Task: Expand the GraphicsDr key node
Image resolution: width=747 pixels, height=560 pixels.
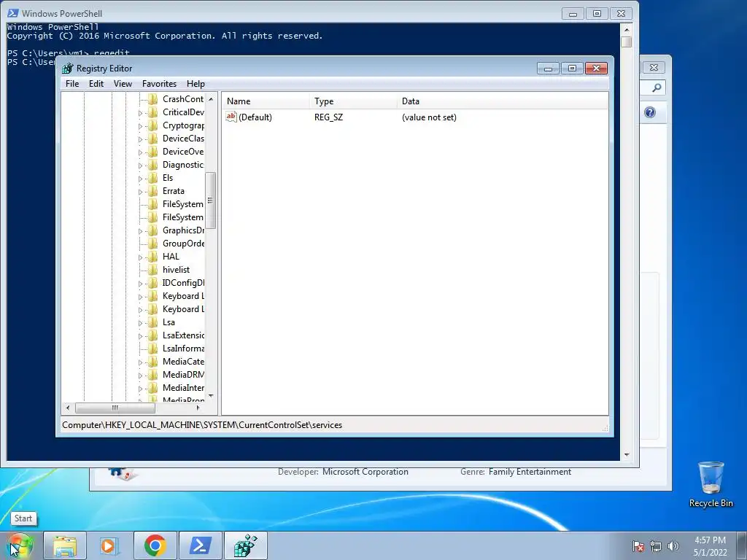Action: tap(140, 231)
